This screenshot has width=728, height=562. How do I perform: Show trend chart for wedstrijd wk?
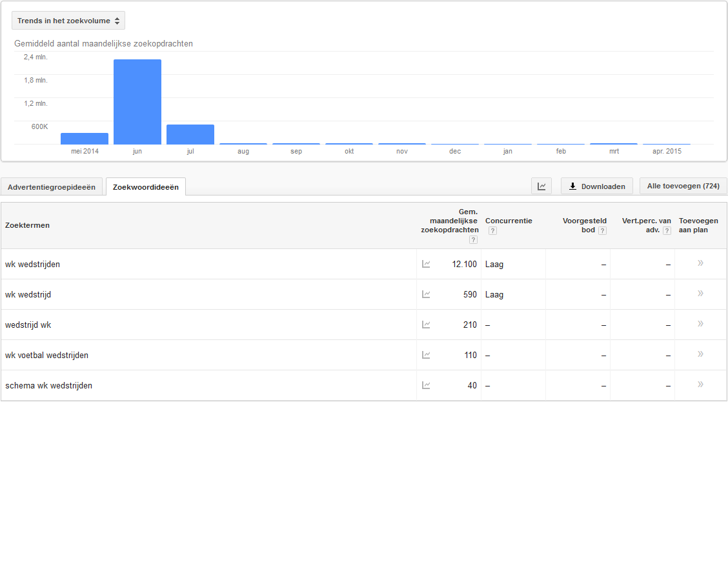pyautogui.click(x=426, y=325)
